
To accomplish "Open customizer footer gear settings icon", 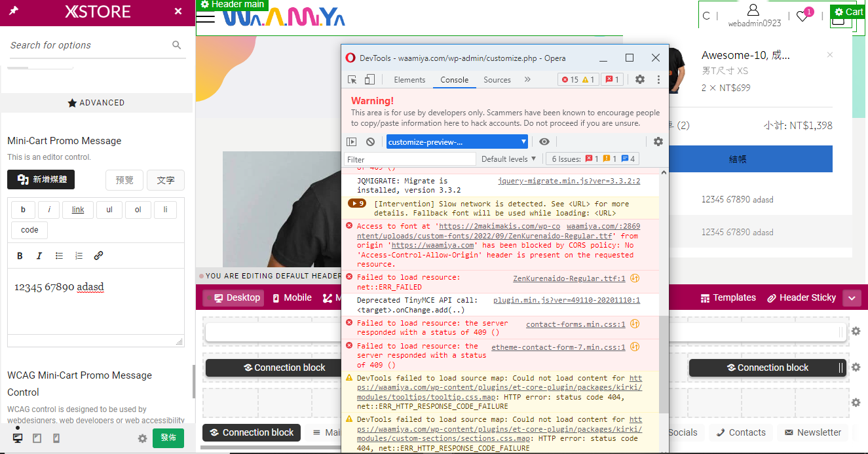I will 142,438.
